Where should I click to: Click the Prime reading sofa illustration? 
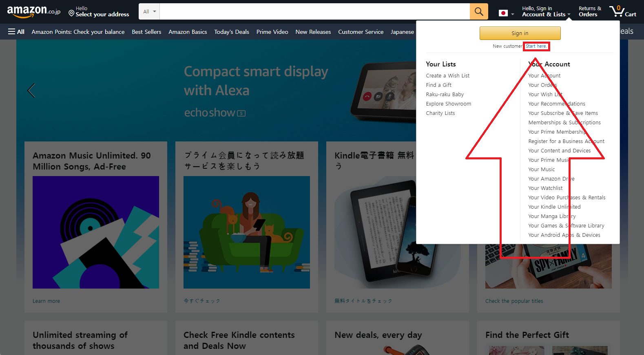coord(247,232)
